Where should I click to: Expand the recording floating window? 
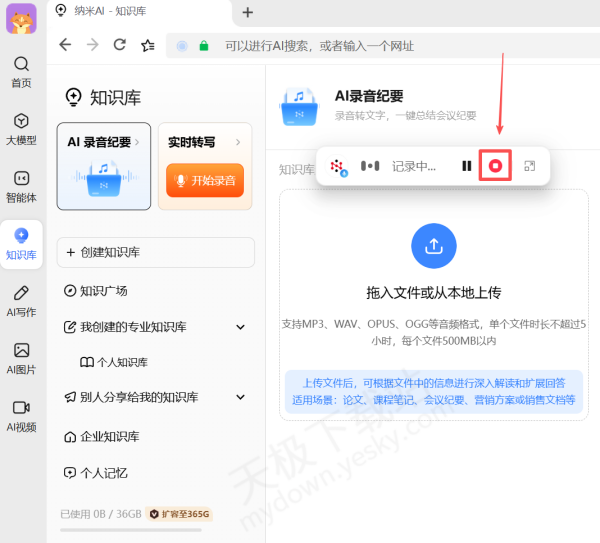tap(529, 166)
